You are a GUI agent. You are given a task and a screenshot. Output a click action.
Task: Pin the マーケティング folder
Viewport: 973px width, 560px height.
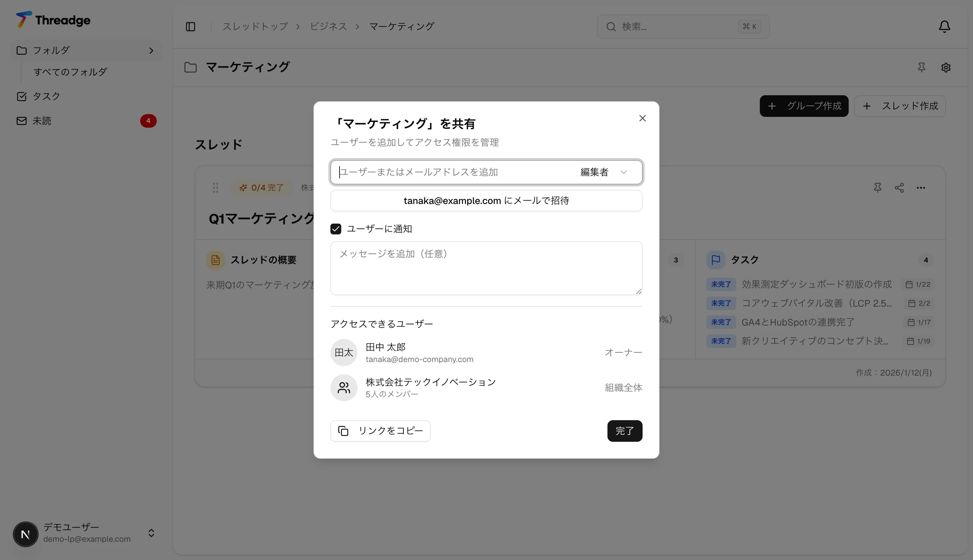pyautogui.click(x=922, y=67)
